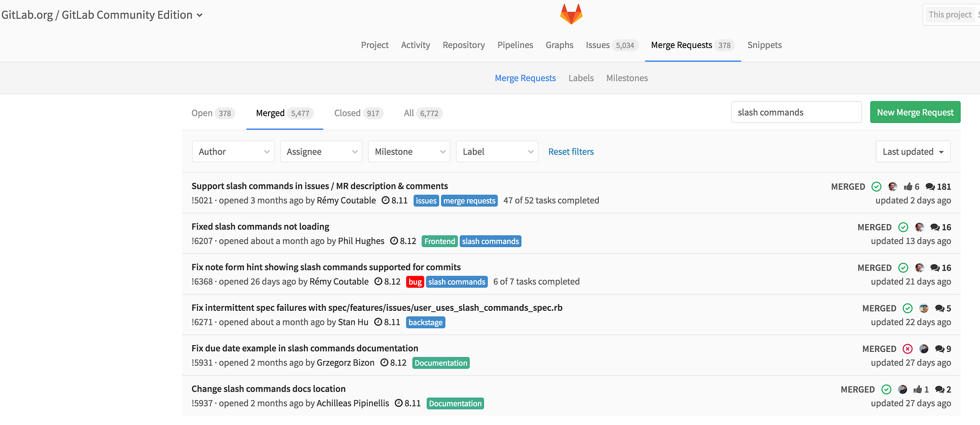Open the 5 comments icon on !6271
Viewport: 980px width, 425px height.
point(940,308)
